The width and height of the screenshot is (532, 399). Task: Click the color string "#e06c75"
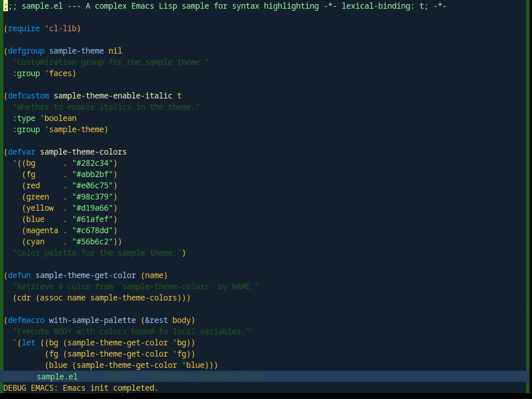click(93, 185)
